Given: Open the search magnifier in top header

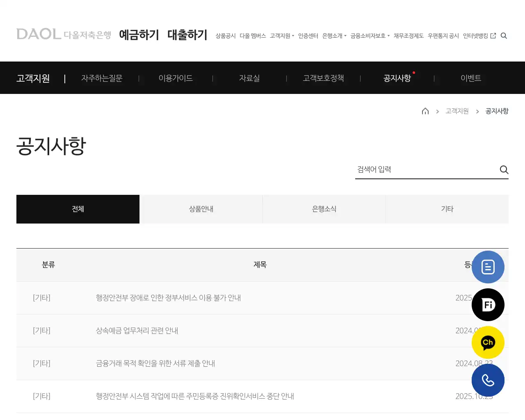Looking at the screenshot, I should (x=504, y=36).
